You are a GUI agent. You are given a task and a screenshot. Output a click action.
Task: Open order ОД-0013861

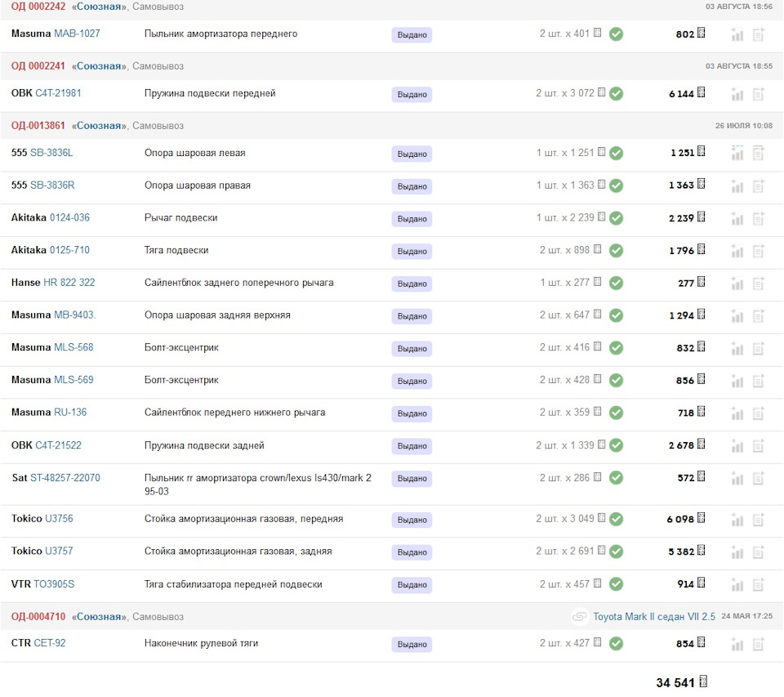pos(38,126)
